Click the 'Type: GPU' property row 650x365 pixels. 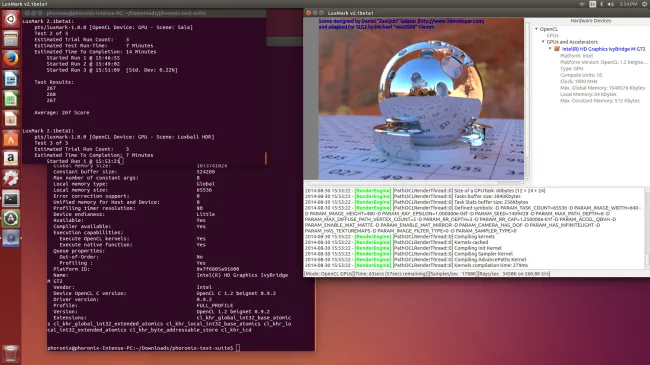pyautogui.click(x=571, y=69)
